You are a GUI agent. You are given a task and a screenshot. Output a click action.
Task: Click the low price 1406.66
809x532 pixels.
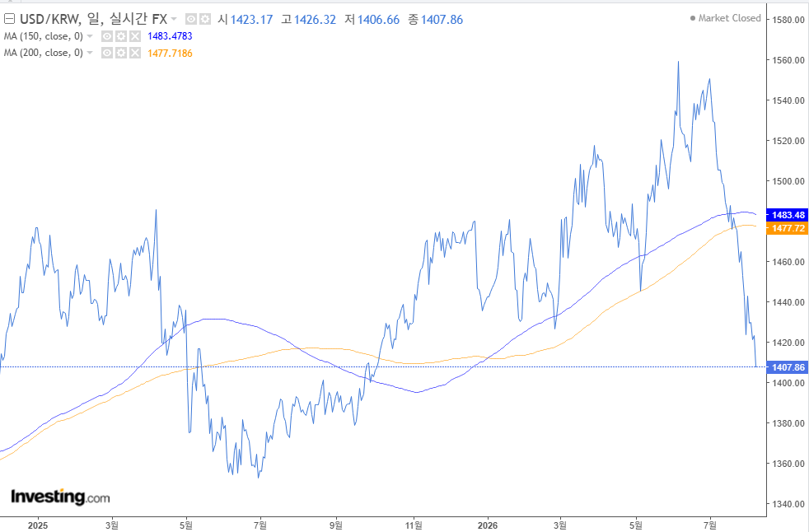coord(378,20)
